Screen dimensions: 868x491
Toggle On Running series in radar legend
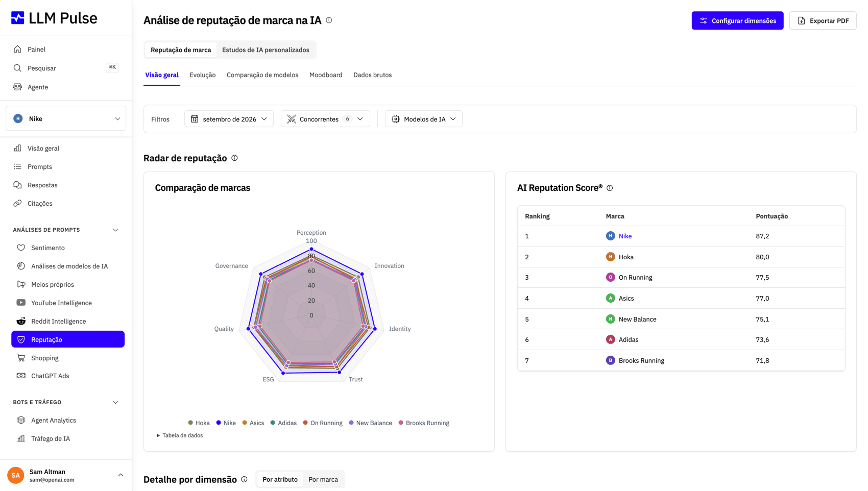point(322,423)
